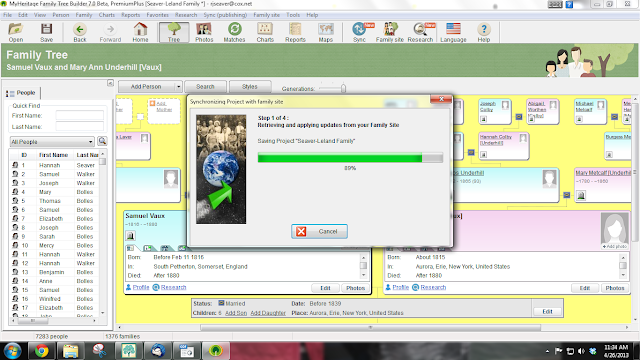Click the Last Name quick find field
Viewport: 640px width, 360px height.
coord(80,127)
